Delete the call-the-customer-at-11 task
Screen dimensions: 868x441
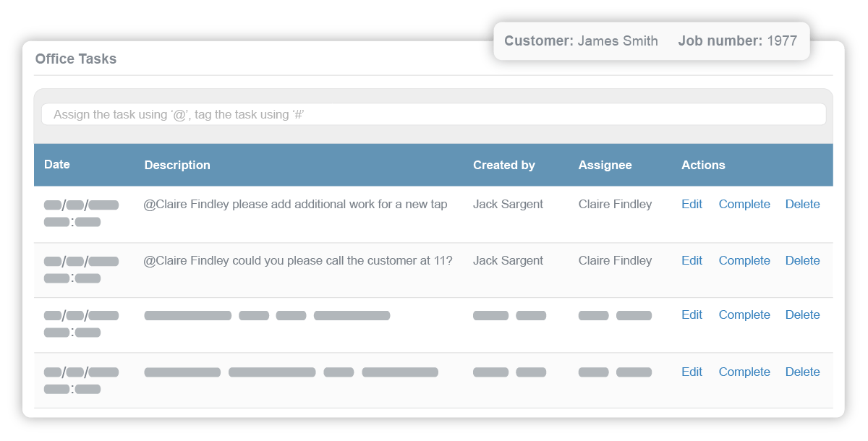pyautogui.click(x=802, y=260)
